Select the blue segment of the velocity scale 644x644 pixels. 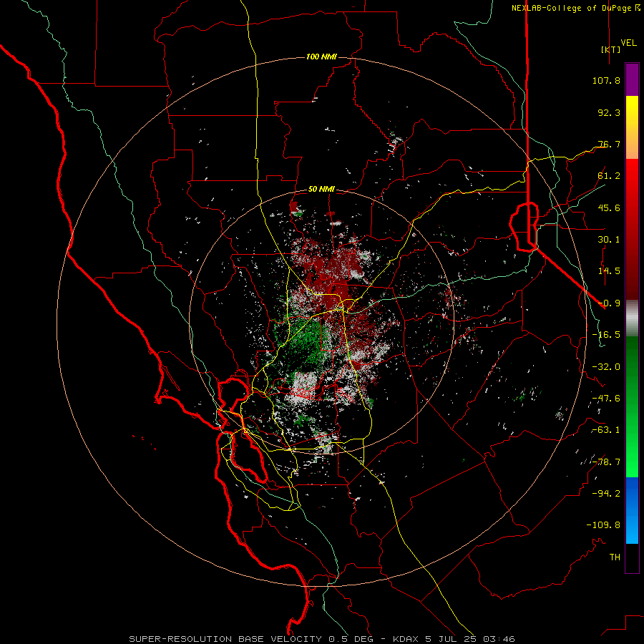[x=632, y=510]
